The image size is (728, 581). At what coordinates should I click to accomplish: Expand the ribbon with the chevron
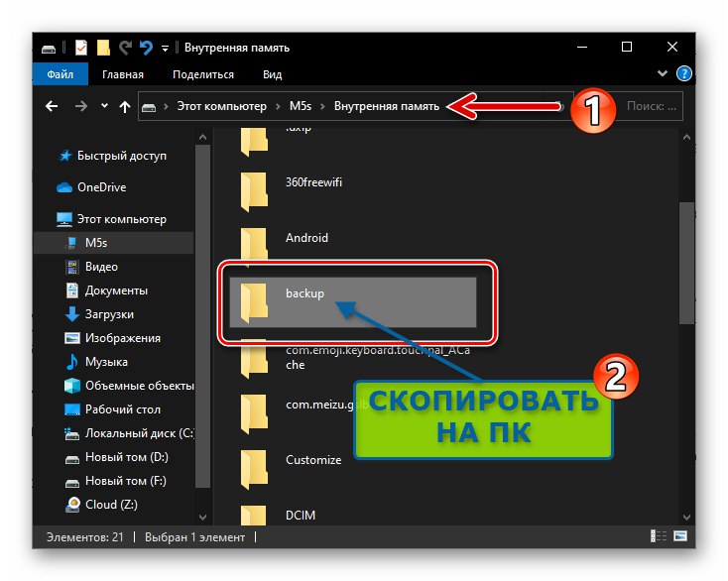pos(663,73)
